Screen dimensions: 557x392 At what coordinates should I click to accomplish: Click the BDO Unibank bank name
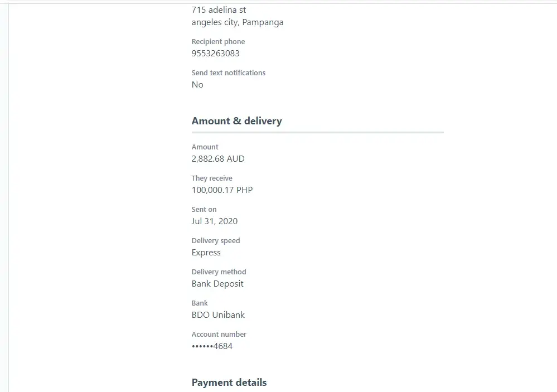pyautogui.click(x=218, y=315)
